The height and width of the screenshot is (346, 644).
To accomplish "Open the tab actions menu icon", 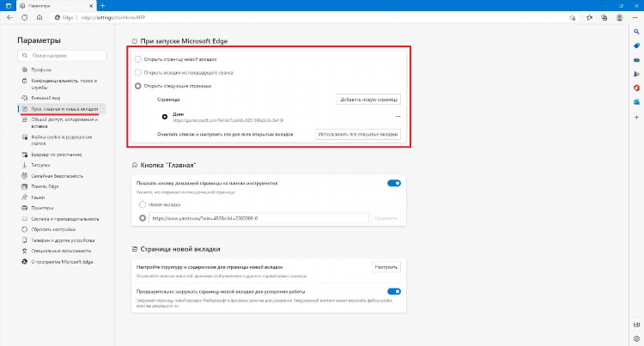I will pos(9,6).
